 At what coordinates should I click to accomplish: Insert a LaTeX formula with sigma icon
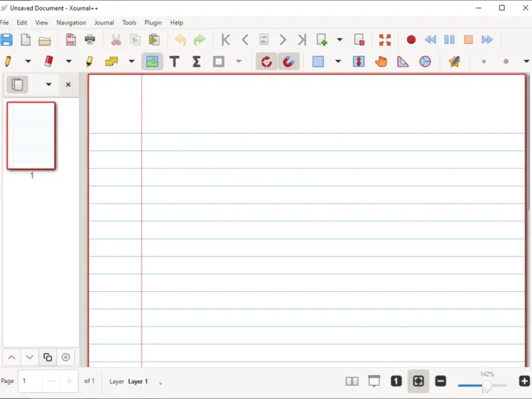click(x=196, y=61)
